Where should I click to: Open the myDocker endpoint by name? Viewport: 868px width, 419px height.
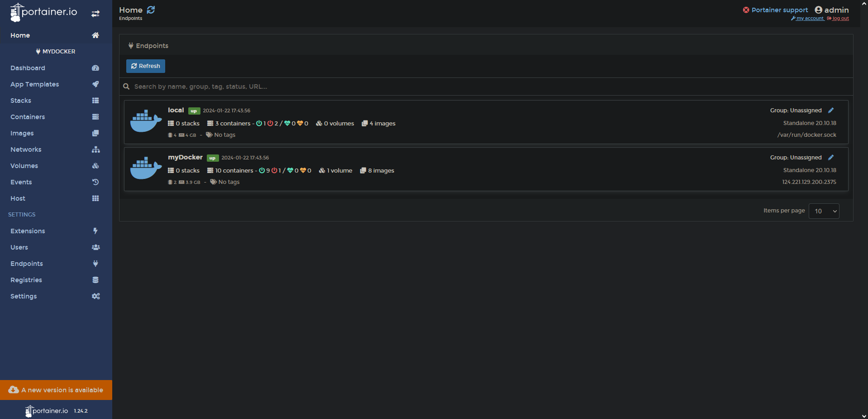point(186,157)
